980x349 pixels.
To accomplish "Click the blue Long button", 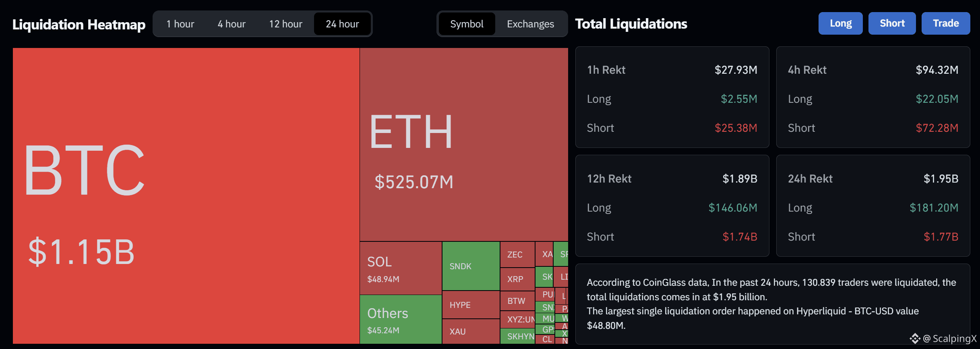I will (x=840, y=23).
